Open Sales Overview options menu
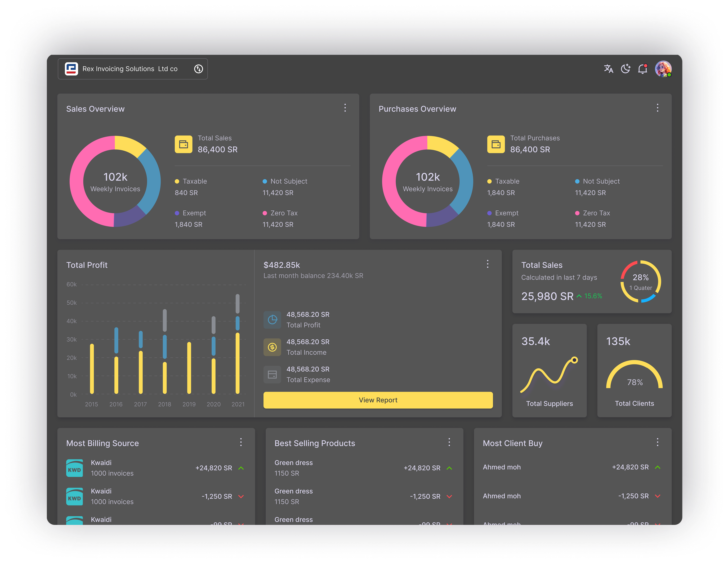 pos(345,108)
